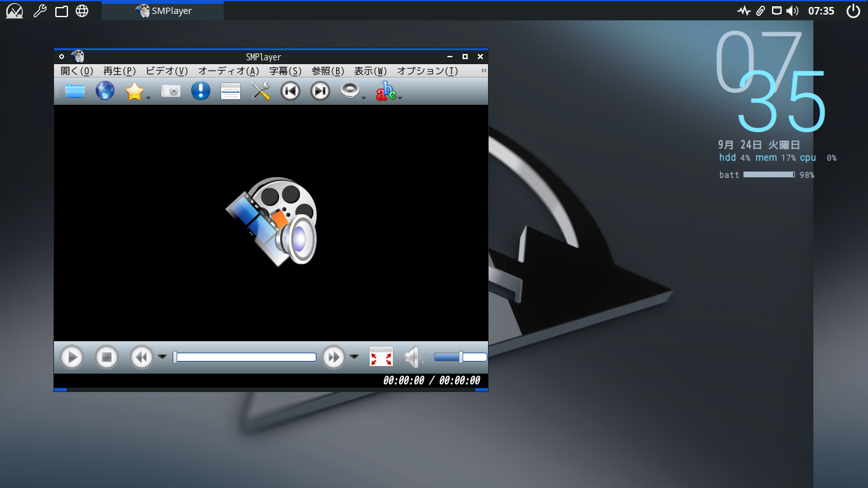868x488 pixels.
Task: Expand the favorites dropdown arrow
Action: [148, 98]
